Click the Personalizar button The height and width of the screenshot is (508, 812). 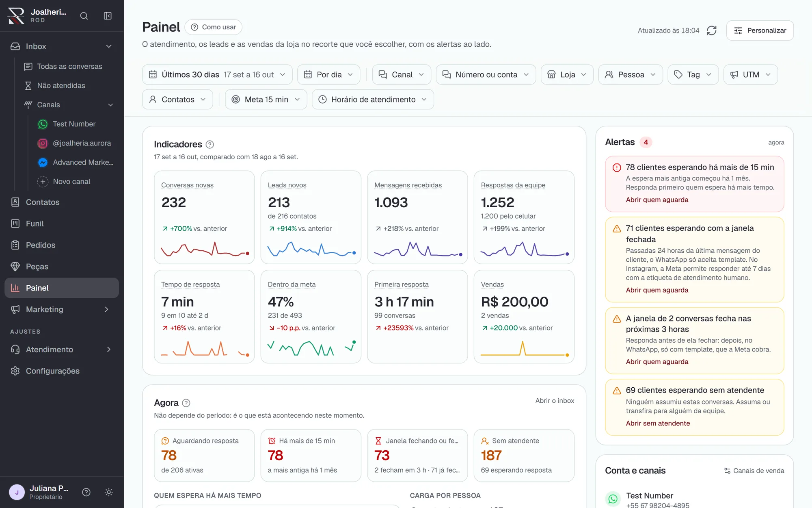[760, 30]
